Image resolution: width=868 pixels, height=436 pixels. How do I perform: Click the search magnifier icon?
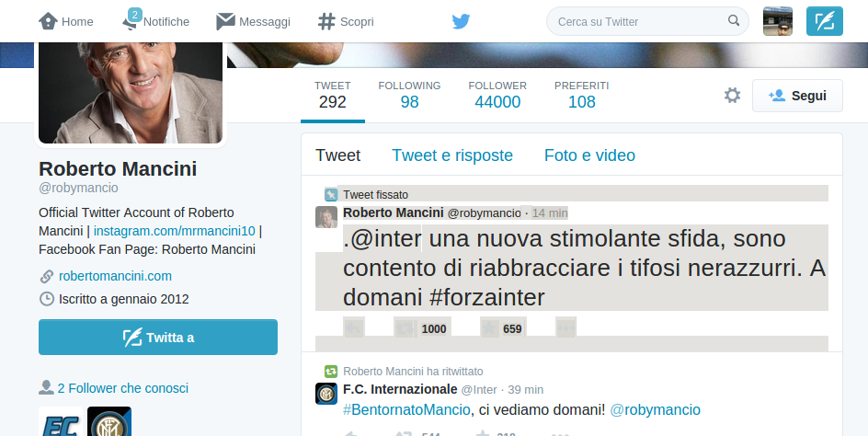point(733,20)
